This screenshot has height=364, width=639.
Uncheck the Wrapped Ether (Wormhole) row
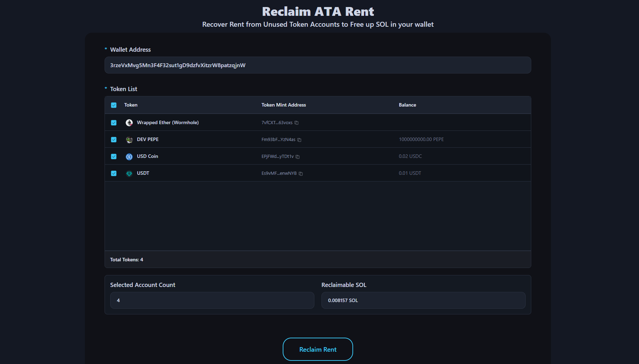click(114, 123)
